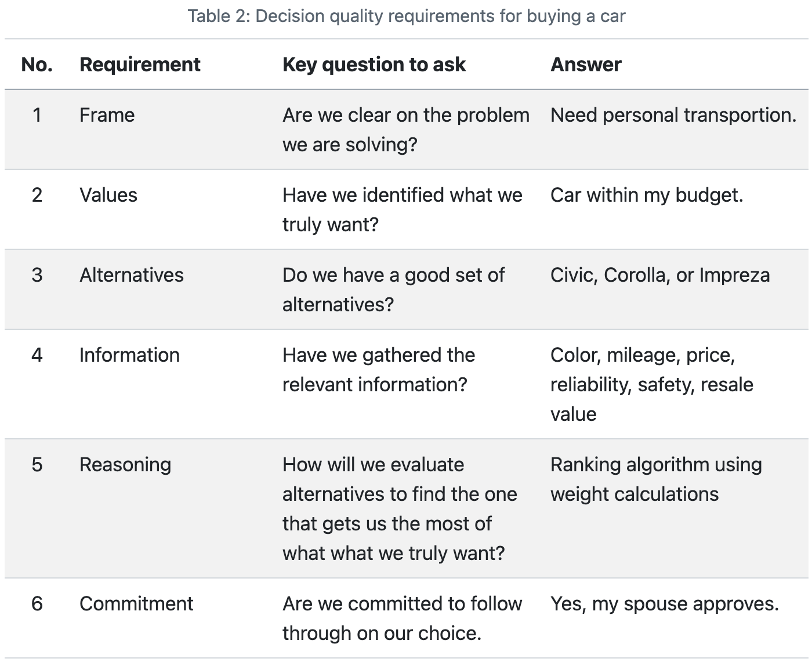Screen dimensions: 812x662
Task: Select the "Requirement" column header
Action: tap(140, 64)
